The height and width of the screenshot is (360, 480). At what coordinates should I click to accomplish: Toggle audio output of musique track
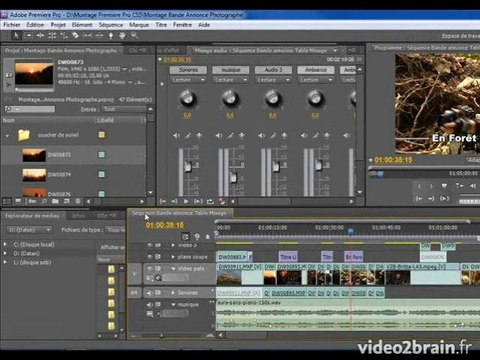[150, 304]
